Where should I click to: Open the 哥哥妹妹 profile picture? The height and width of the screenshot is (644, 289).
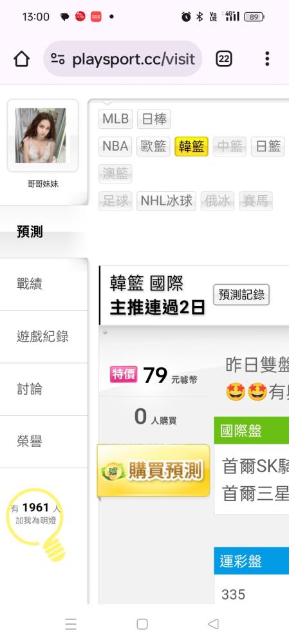[41, 135]
